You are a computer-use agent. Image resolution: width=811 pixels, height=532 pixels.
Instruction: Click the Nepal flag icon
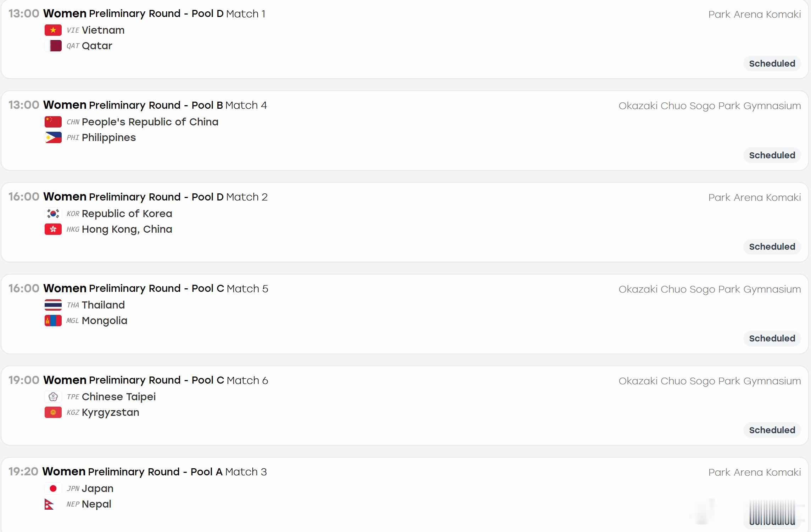coord(49,504)
